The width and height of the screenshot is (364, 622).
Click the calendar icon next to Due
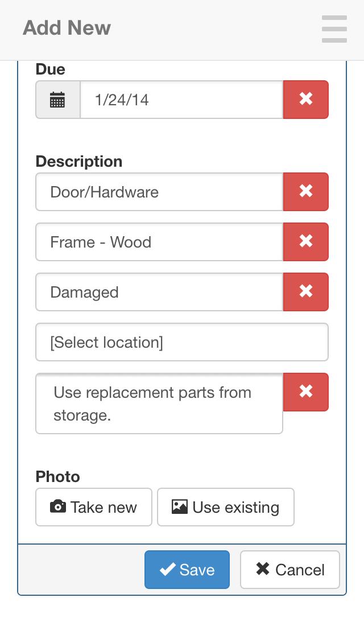(57, 100)
